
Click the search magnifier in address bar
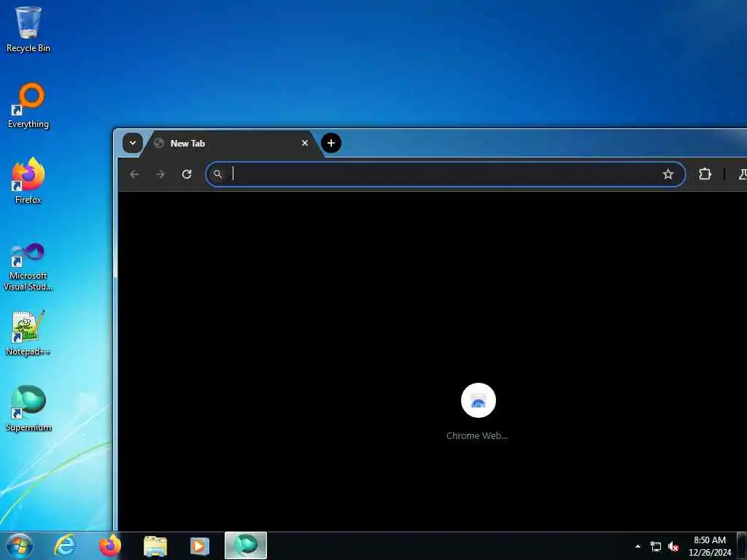tap(217, 174)
